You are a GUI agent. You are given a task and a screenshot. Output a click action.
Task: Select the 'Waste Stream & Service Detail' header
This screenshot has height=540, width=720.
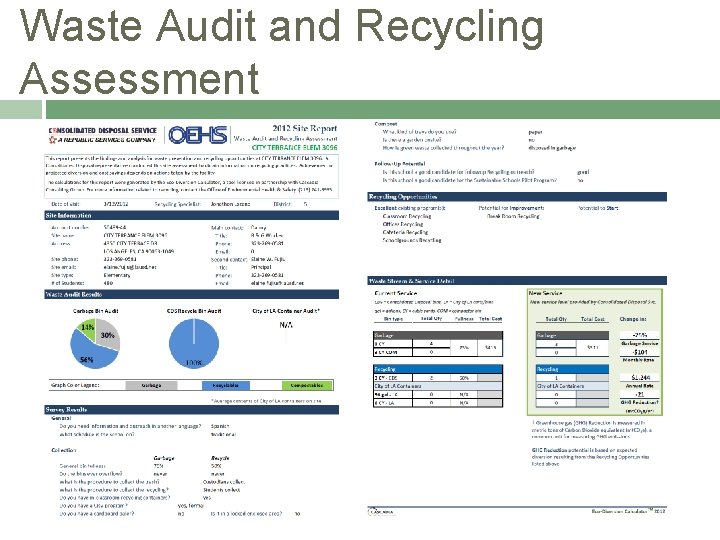click(517, 281)
